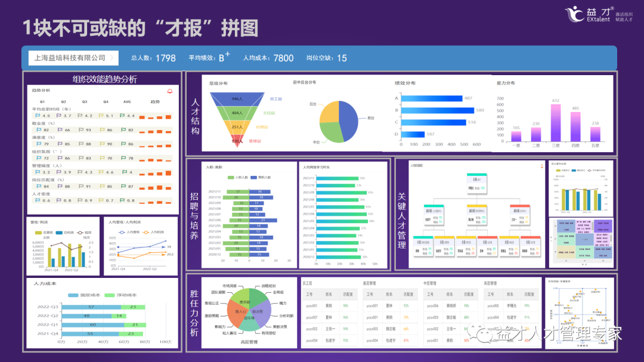Select the 胜任力分析 section label

(194, 313)
